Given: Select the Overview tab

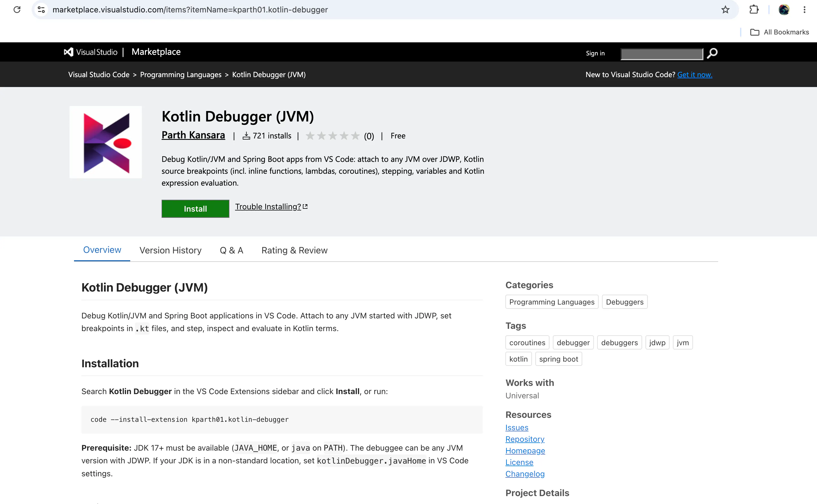Looking at the screenshot, I should 102,250.
